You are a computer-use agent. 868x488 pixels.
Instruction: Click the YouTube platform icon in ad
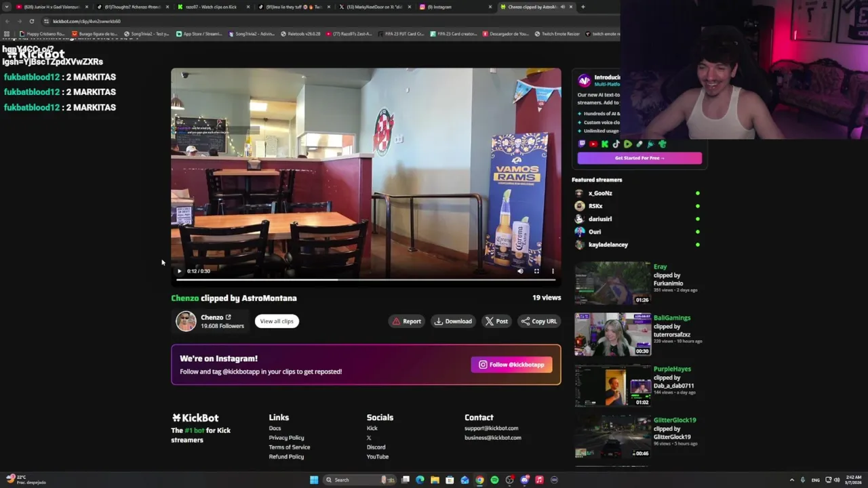click(593, 144)
